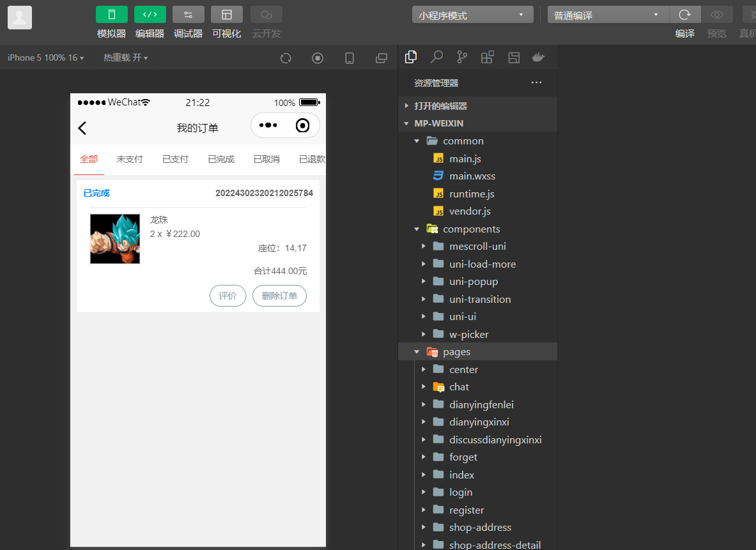756x550 pixels.
Task: Click the detach simulator window icon
Action: [x=382, y=58]
